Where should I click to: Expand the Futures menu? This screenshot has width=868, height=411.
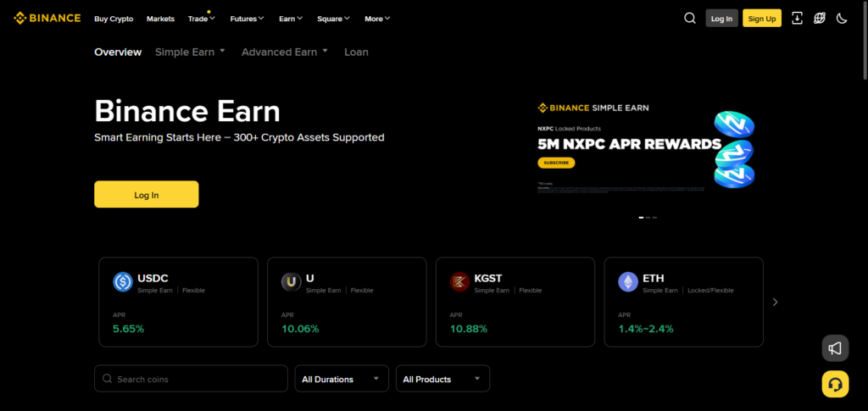tap(247, 19)
